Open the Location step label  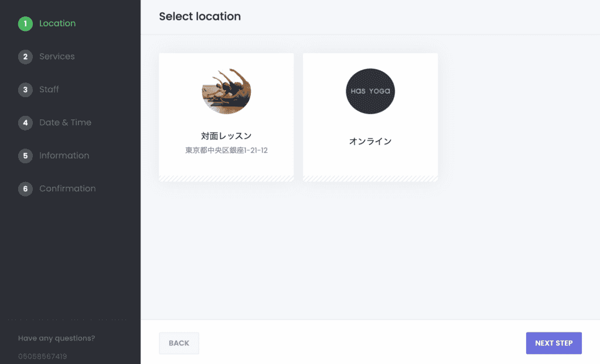point(57,23)
